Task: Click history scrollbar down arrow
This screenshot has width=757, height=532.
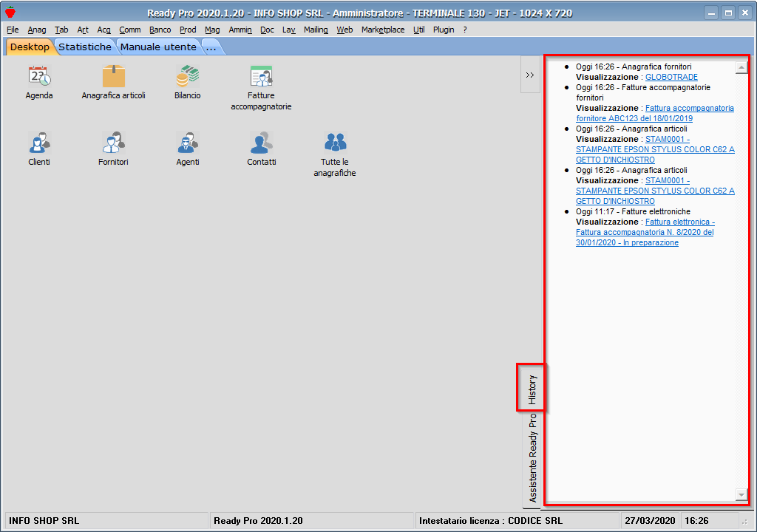Action: click(x=741, y=494)
